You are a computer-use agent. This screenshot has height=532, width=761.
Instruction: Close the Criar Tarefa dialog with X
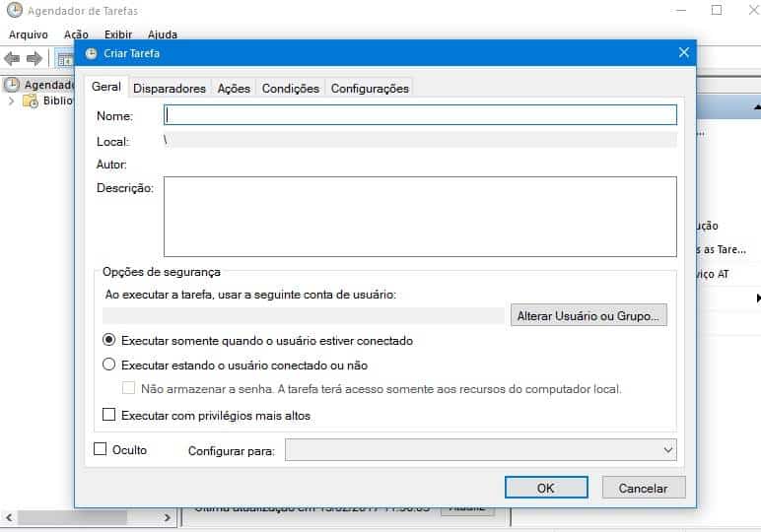pos(683,53)
